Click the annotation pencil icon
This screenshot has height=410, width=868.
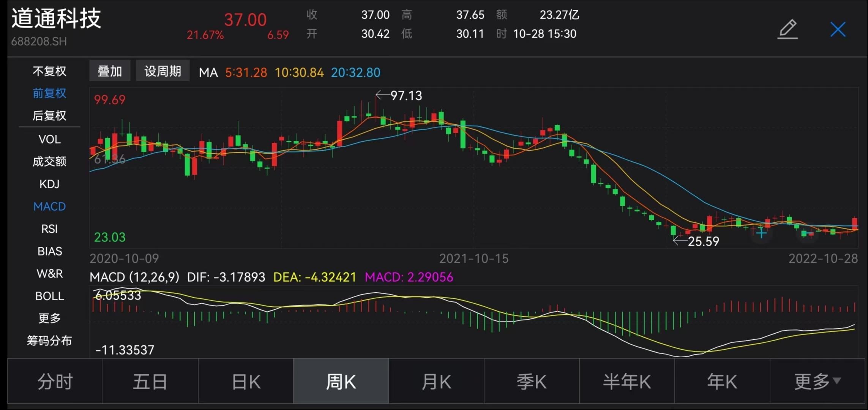788,29
